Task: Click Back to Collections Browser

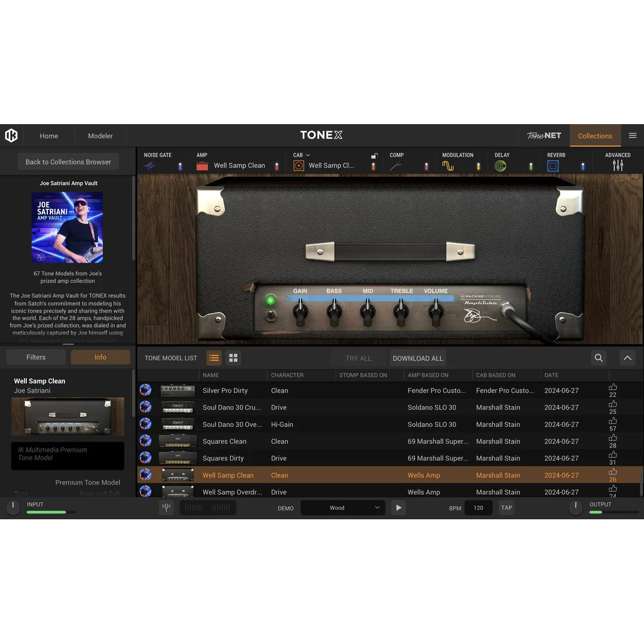Action: (68, 162)
